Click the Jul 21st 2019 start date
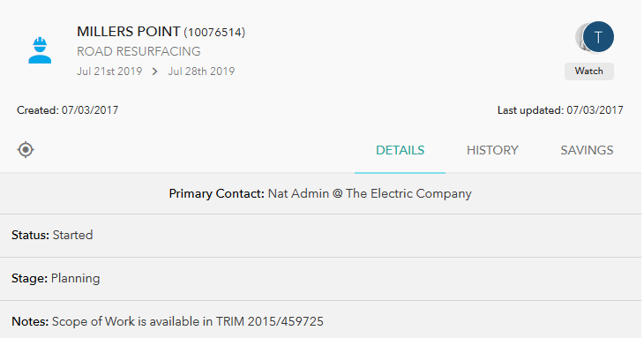Image resolution: width=644 pixels, height=338 pixels. [x=109, y=71]
